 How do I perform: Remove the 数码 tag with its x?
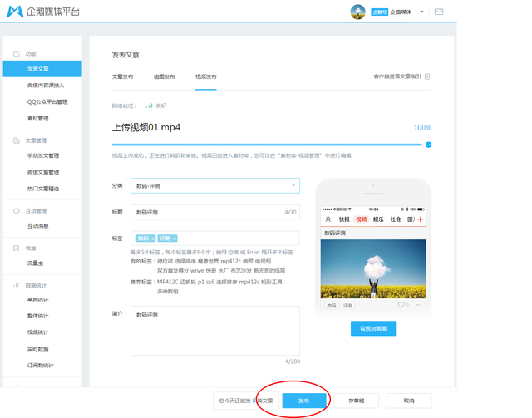tap(153, 239)
